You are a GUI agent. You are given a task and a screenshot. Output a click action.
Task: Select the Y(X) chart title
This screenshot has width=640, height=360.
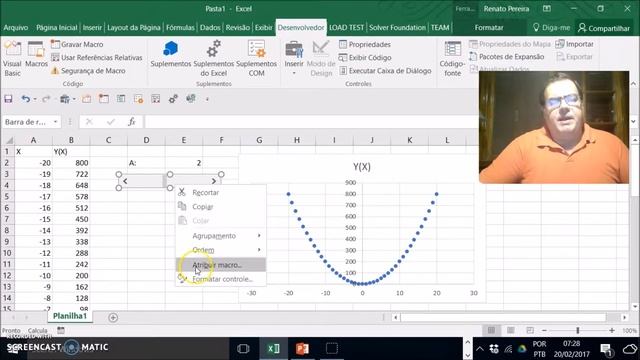362,167
